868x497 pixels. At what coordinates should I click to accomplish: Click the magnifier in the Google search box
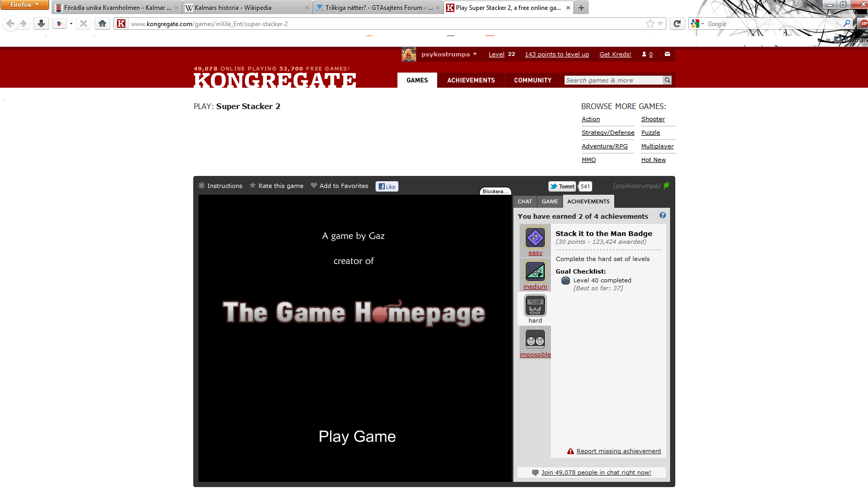847,23
